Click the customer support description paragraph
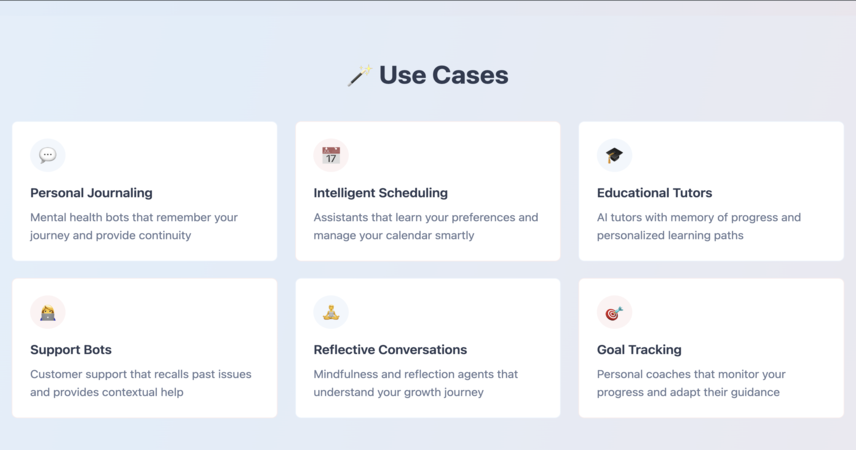This screenshot has height=450, width=856. [x=141, y=383]
